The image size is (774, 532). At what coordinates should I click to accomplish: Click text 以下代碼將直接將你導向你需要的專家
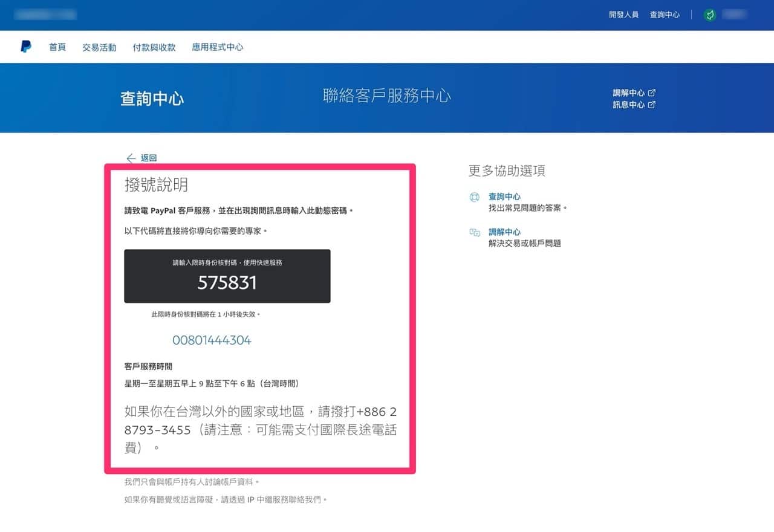tap(196, 231)
